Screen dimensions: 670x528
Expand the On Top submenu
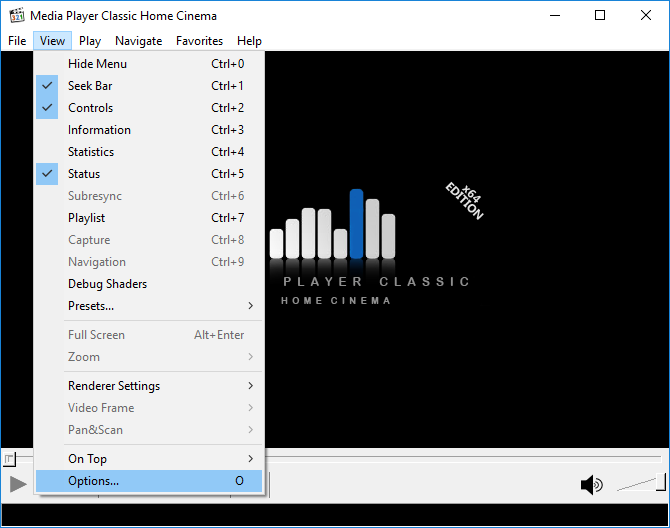149,459
